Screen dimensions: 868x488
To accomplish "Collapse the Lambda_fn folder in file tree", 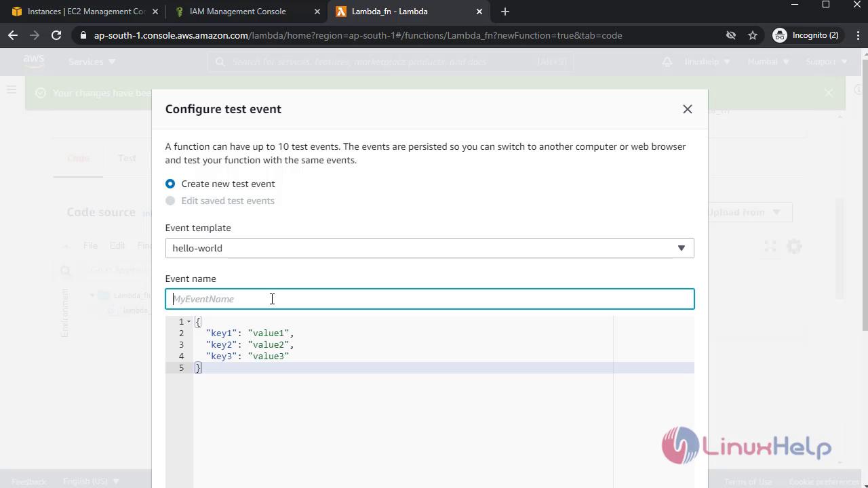I will (92, 296).
